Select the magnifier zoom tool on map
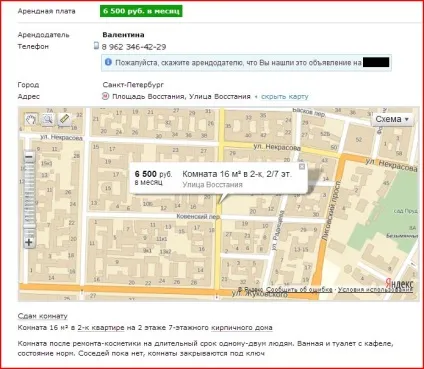The image size is (424, 369). 48,119
